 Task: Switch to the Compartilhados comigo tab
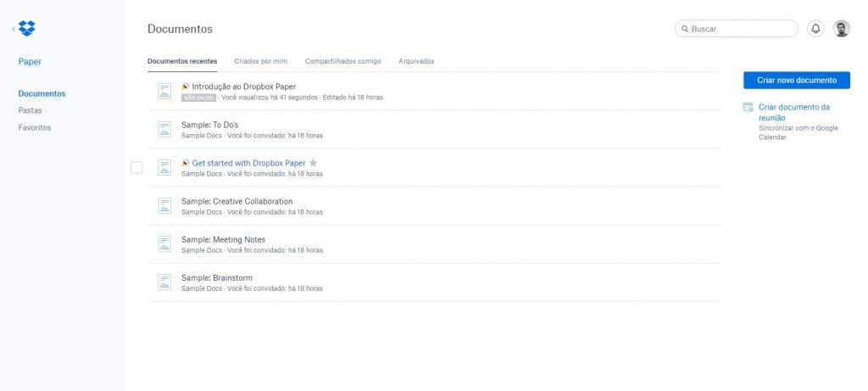342,61
